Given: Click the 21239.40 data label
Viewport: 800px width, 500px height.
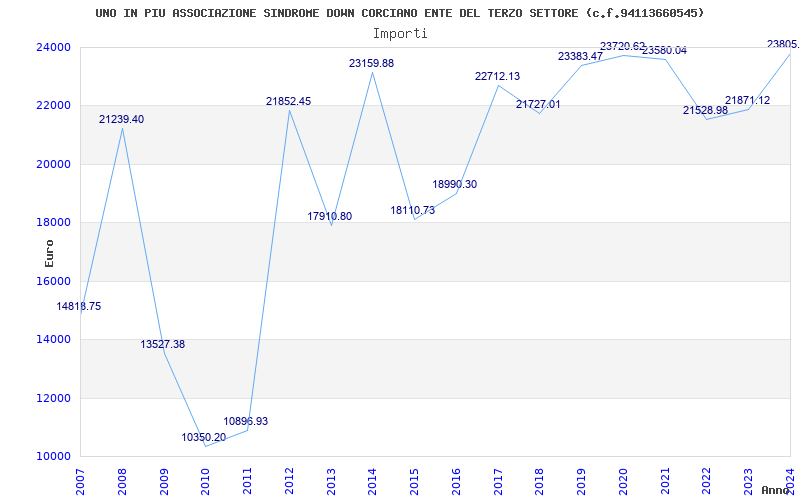Looking at the screenshot, I should (x=121, y=119).
